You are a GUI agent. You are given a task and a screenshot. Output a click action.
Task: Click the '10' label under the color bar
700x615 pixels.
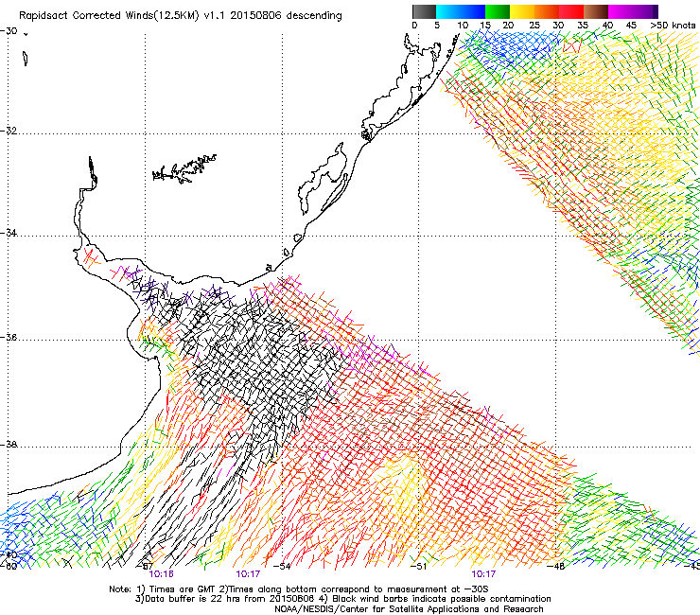[x=463, y=26]
